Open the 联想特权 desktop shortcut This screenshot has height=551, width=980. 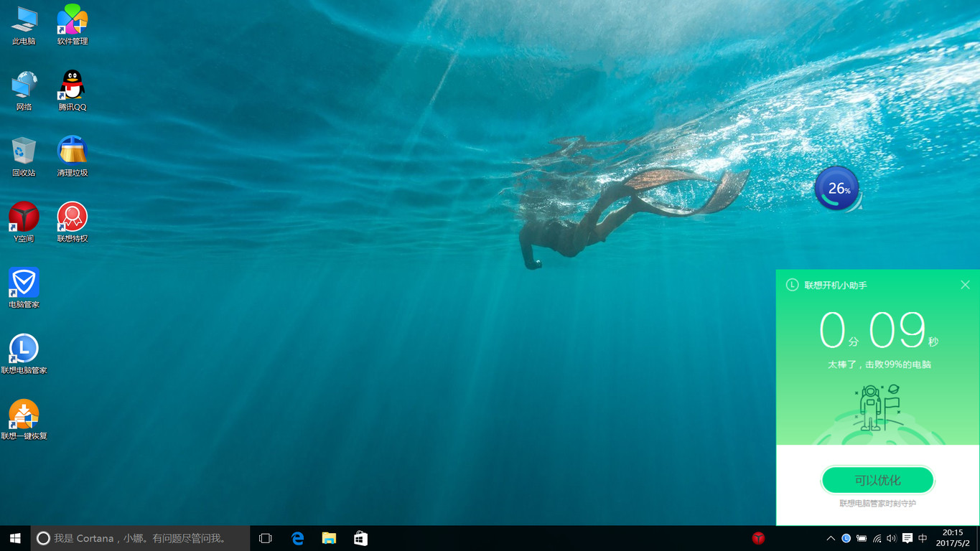(x=72, y=222)
